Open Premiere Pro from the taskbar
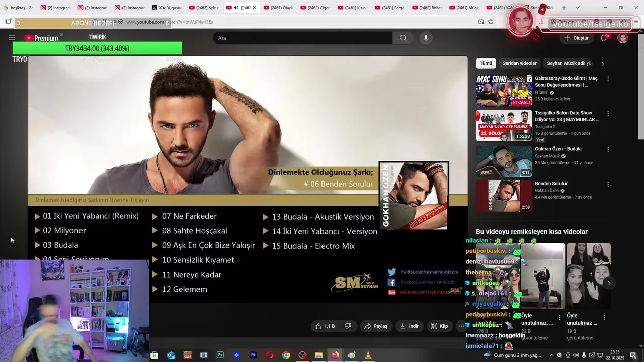 click(x=253, y=355)
